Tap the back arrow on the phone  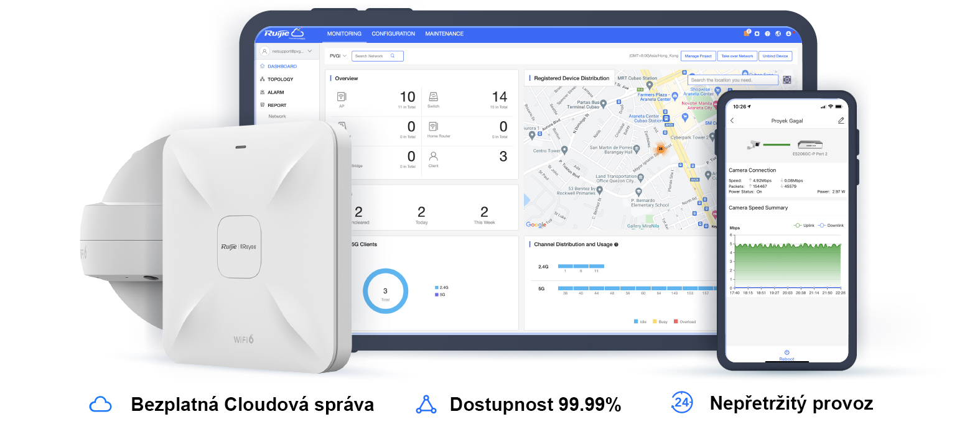[x=732, y=121]
